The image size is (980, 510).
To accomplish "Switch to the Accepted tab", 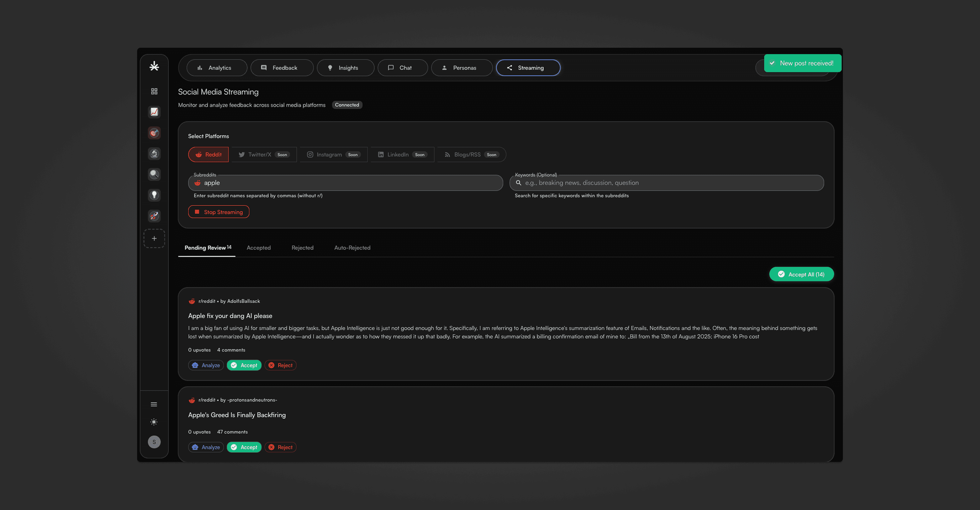I will [x=258, y=248].
